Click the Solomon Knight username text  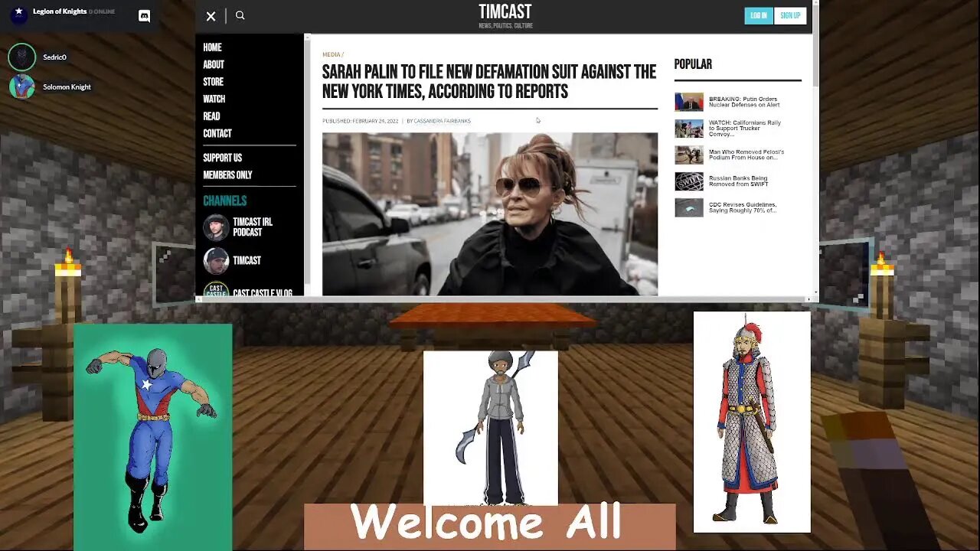[67, 87]
